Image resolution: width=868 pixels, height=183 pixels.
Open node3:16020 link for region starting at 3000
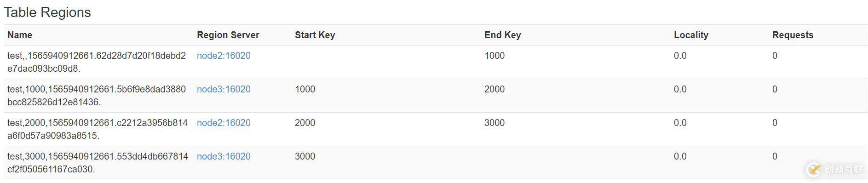point(224,156)
